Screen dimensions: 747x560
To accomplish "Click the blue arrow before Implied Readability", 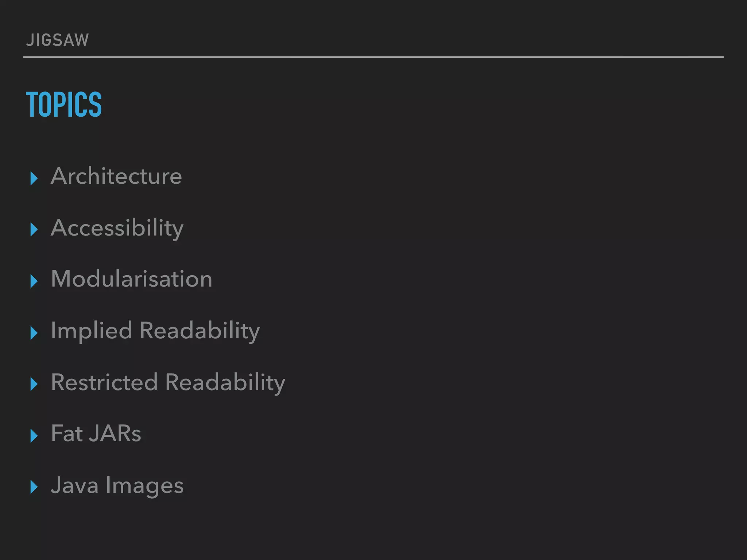I will point(34,333).
